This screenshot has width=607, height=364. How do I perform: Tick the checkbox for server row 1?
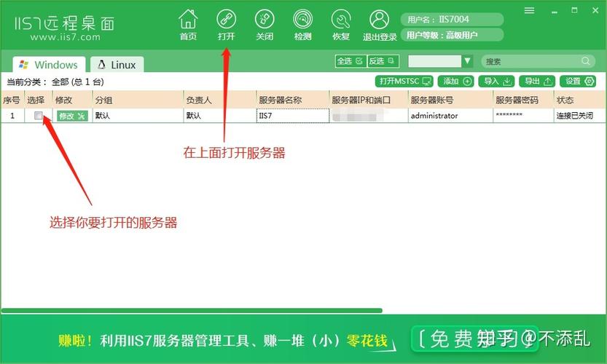(39, 115)
